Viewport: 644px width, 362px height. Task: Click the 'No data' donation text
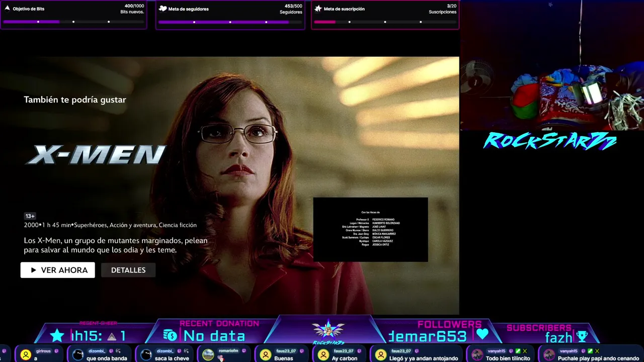pos(214,336)
